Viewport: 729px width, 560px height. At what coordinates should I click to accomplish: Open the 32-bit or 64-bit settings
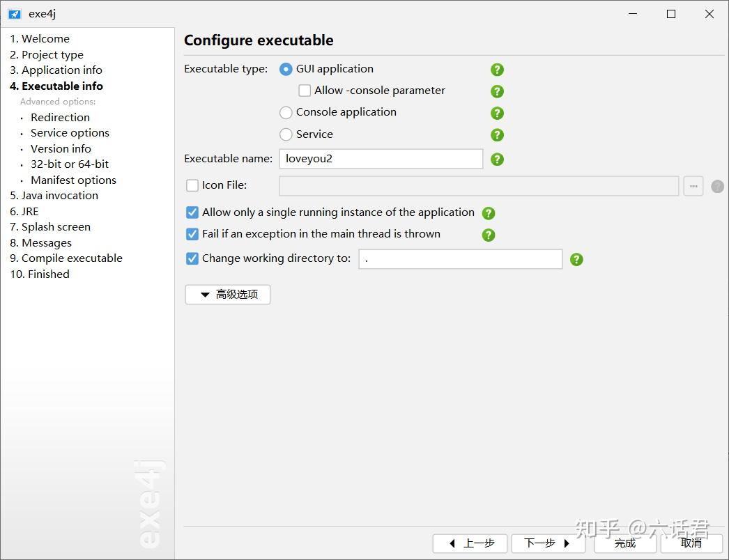[x=70, y=164]
